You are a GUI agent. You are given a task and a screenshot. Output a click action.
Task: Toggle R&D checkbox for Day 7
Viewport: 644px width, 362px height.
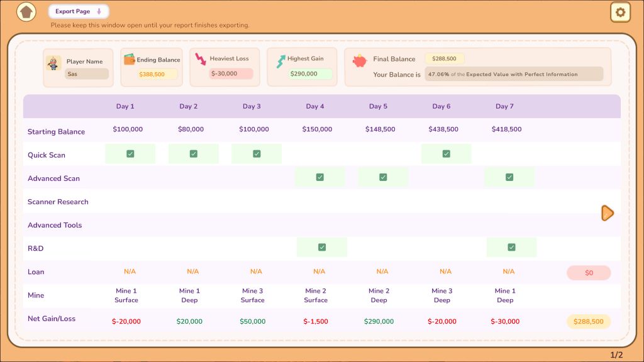511,248
